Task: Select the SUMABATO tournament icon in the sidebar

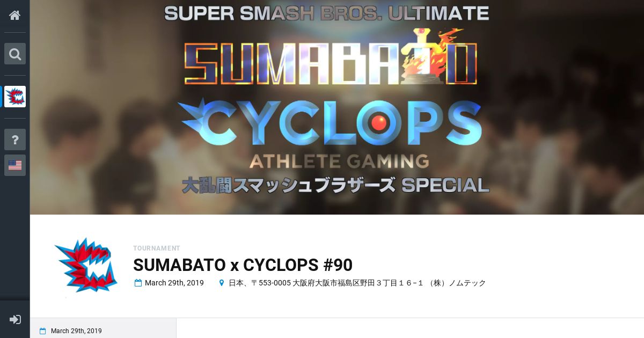Action: pos(15,97)
